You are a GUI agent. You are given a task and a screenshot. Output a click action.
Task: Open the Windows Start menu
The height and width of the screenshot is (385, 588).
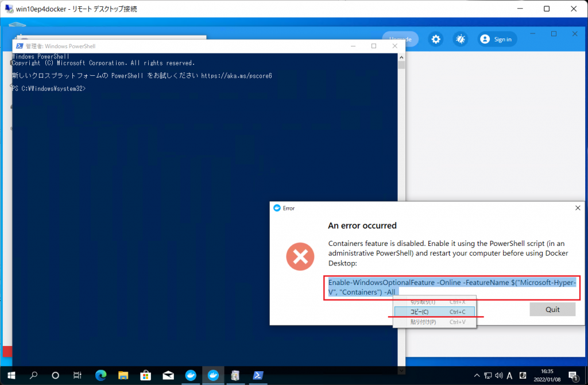(11, 375)
